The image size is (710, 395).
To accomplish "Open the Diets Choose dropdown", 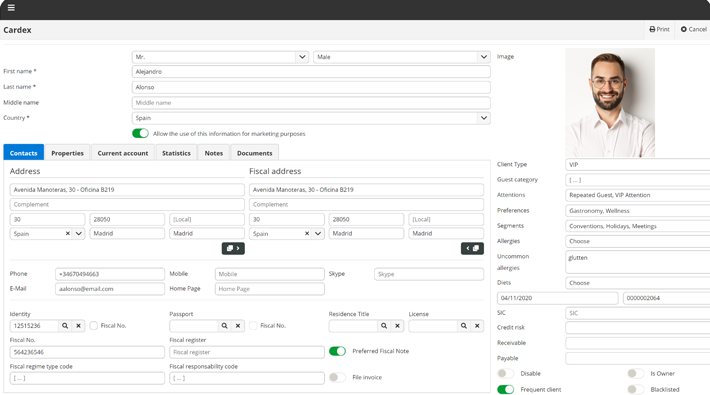I will point(638,283).
